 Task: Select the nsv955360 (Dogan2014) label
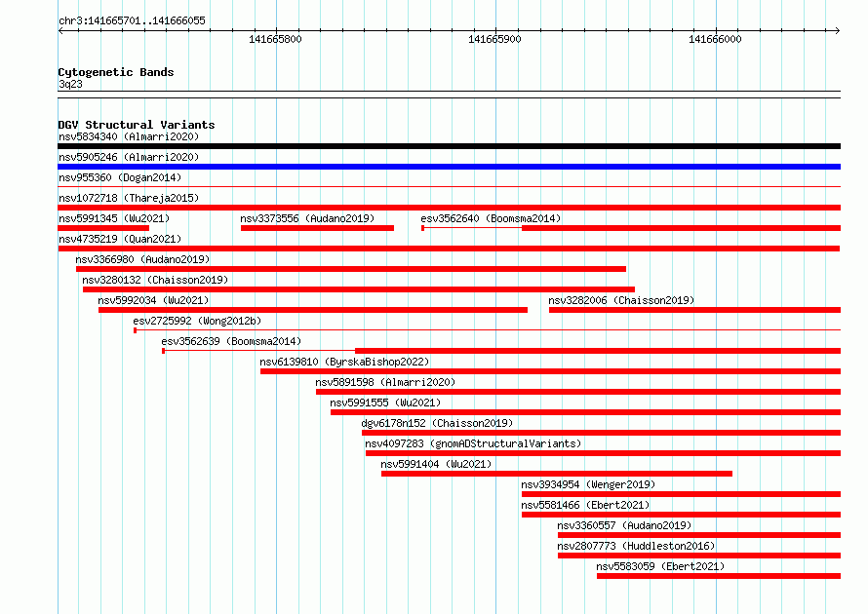pyautogui.click(x=120, y=177)
